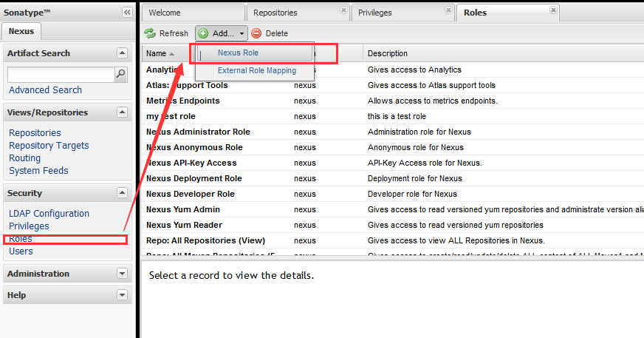Image resolution: width=644 pixels, height=338 pixels.
Task: Select Nexus API-Key Access row
Action: 392,163
